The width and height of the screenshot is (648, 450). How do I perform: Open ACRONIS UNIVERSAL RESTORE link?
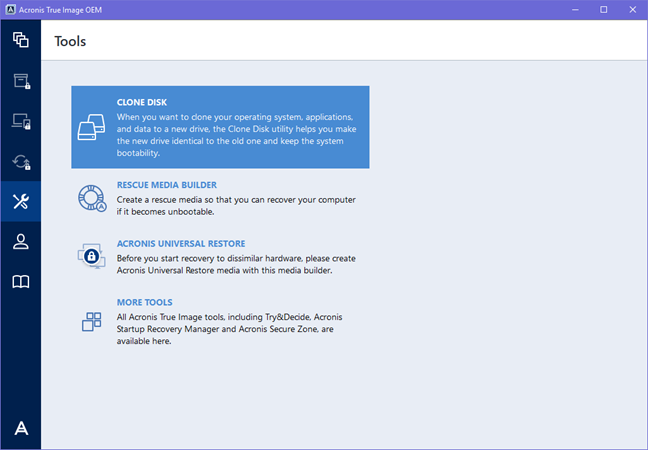(x=181, y=244)
